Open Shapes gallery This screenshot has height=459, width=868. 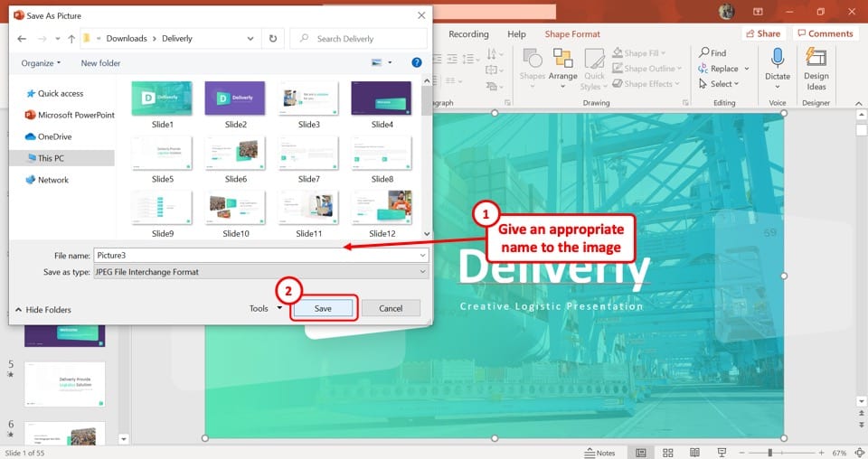coord(532,67)
